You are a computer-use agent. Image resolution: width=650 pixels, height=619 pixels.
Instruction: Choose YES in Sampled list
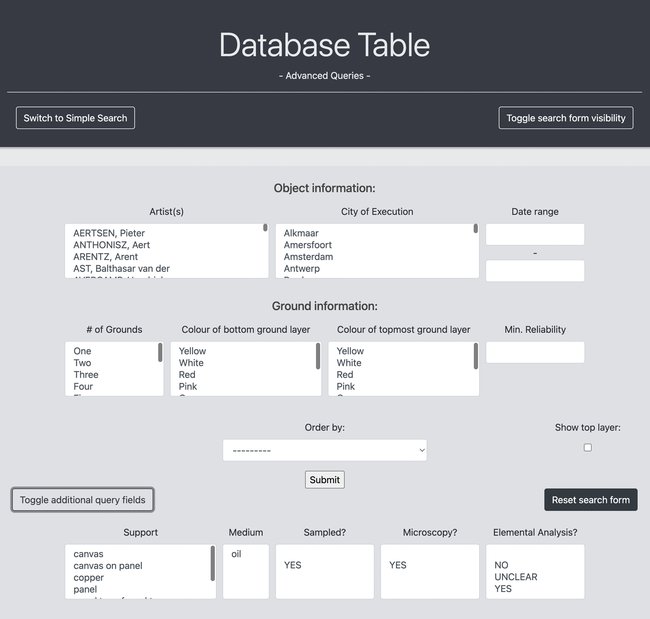293,565
